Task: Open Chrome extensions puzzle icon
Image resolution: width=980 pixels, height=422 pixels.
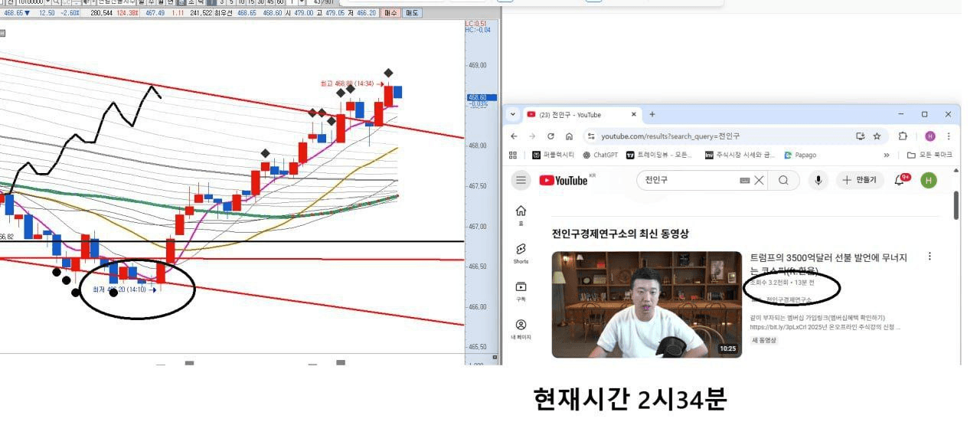Action: pos(903,136)
